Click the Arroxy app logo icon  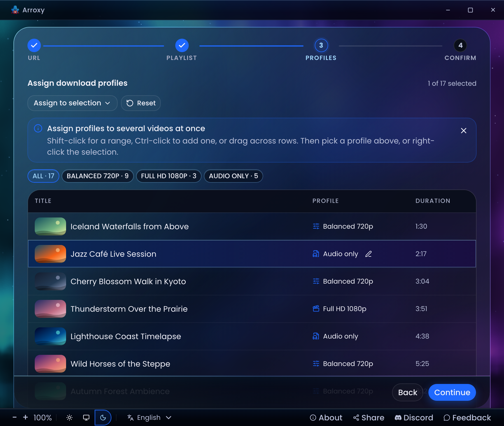[x=15, y=10]
